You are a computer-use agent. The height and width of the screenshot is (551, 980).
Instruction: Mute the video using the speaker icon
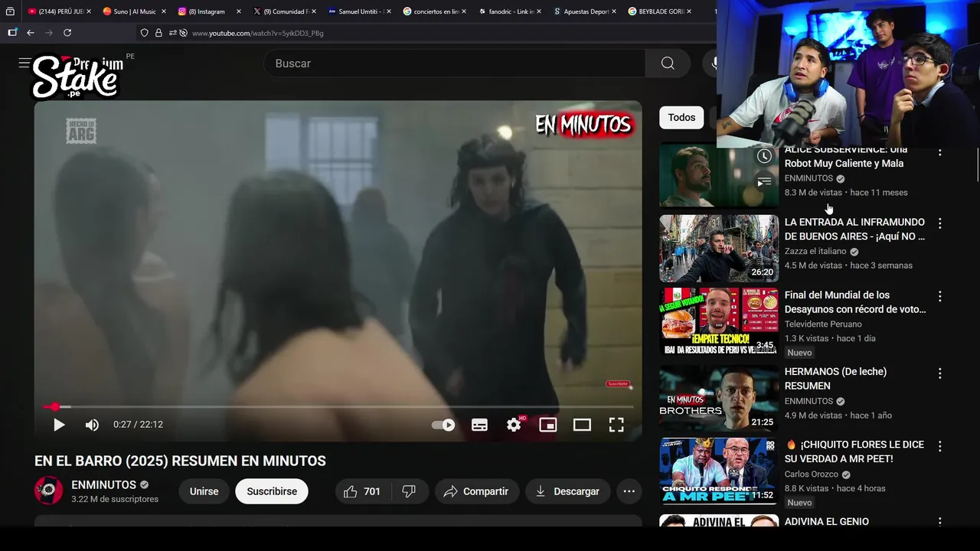pyautogui.click(x=92, y=425)
